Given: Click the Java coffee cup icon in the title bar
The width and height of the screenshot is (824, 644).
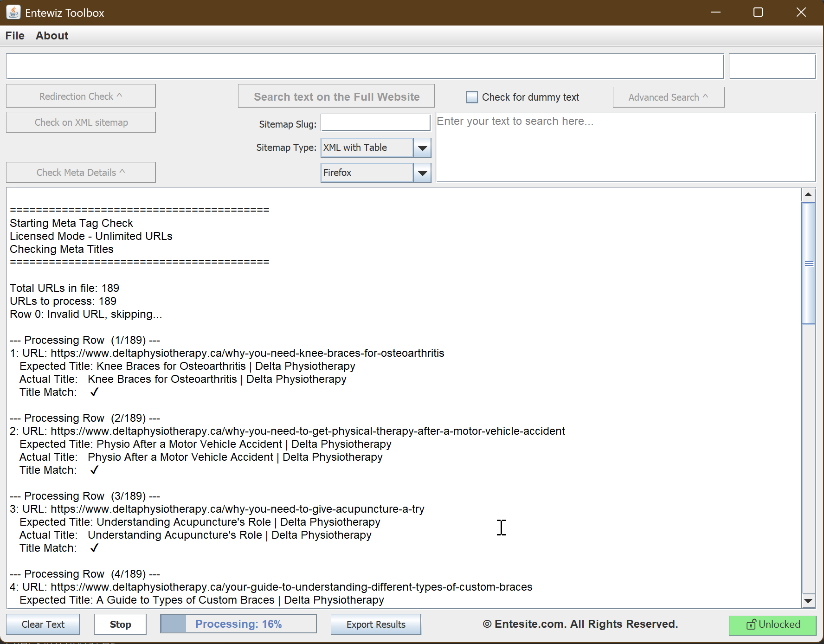Looking at the screenshot, I should click(13, 12).
